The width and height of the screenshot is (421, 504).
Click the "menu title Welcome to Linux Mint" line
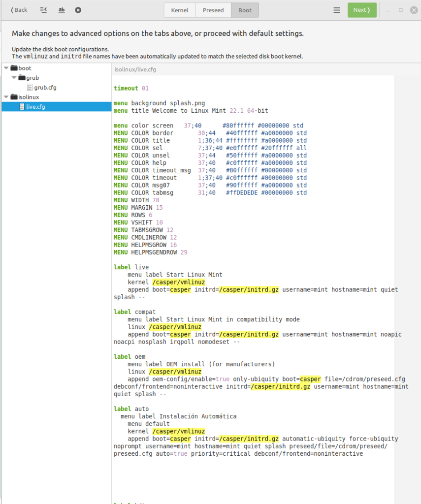[x=191, y=110]
